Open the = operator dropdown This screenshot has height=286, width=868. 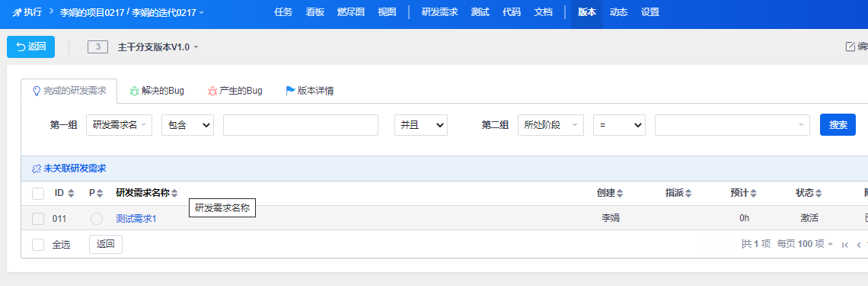pos(620,125)
